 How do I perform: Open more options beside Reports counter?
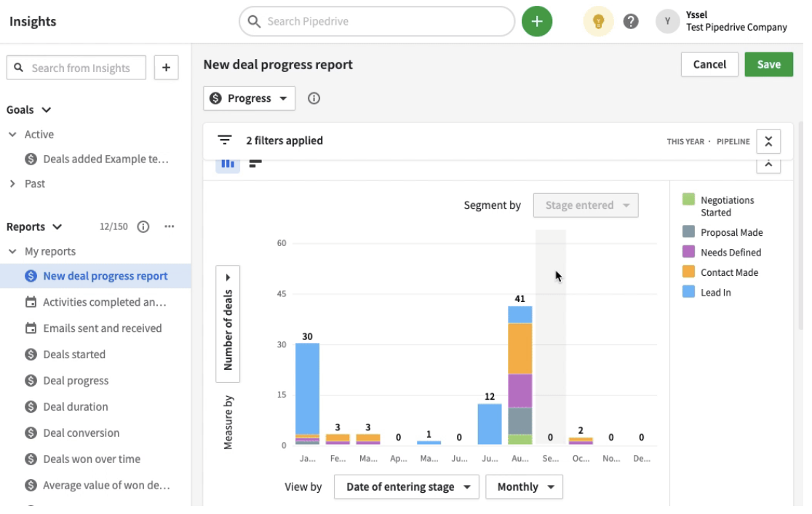[169, 226]
